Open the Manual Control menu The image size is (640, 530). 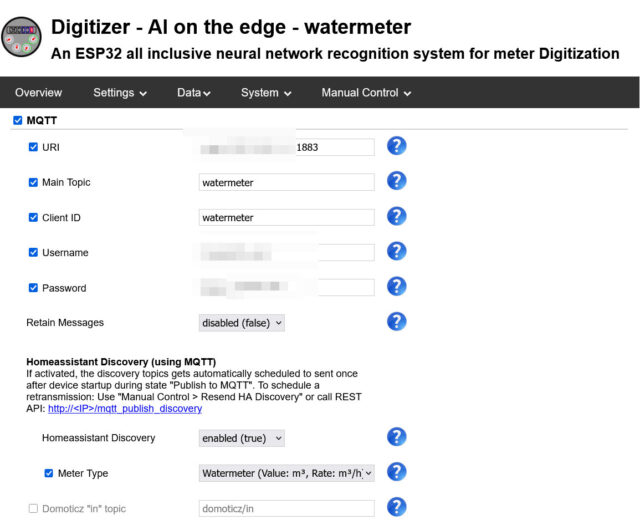[365, 93]
